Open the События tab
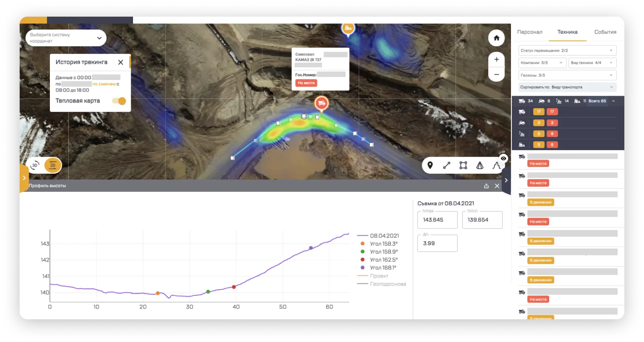The image size is (644, 342). (x=605, y=32)
